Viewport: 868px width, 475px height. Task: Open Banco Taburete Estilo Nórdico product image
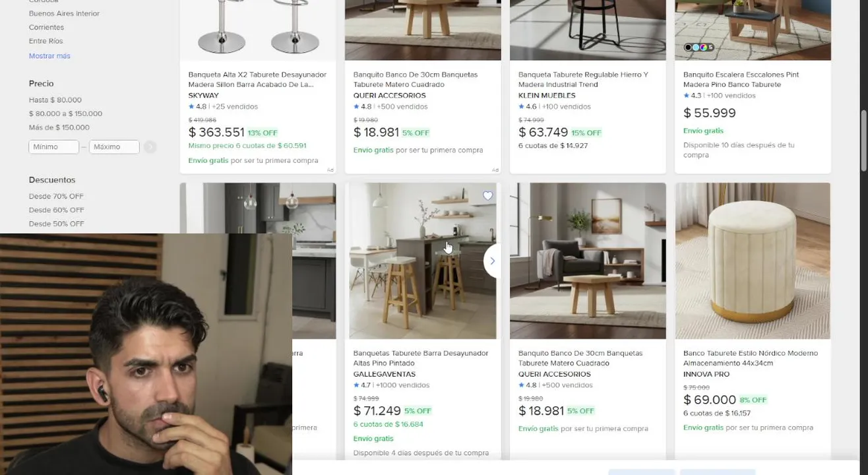[x=753, y=261]
